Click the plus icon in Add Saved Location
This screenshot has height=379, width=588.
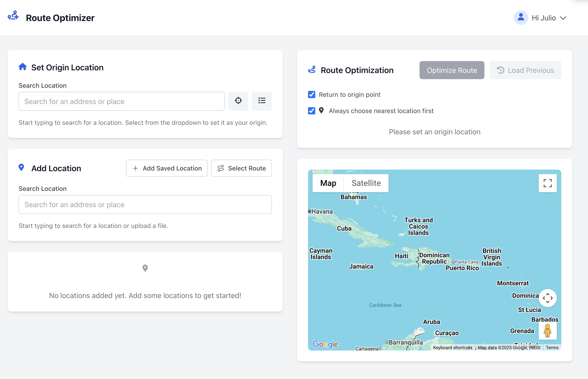coord(135,168)
